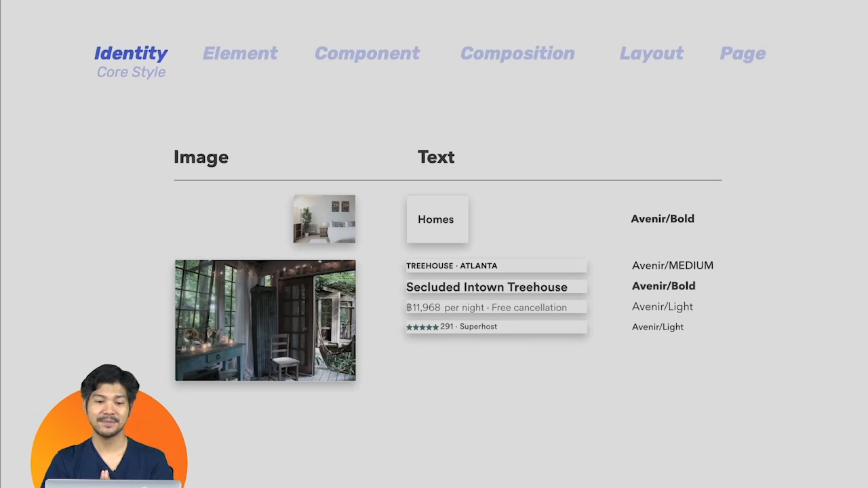Viewport: 868px width, 488px height.
Task: Select the Image column header
Action: (x=201, y=157)
